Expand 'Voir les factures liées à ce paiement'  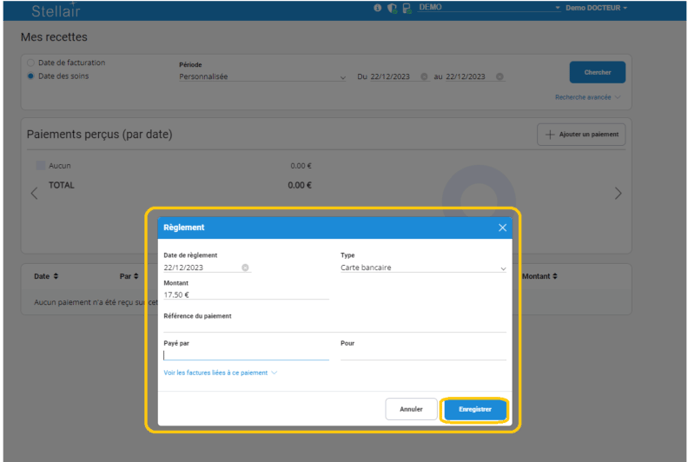220,373
